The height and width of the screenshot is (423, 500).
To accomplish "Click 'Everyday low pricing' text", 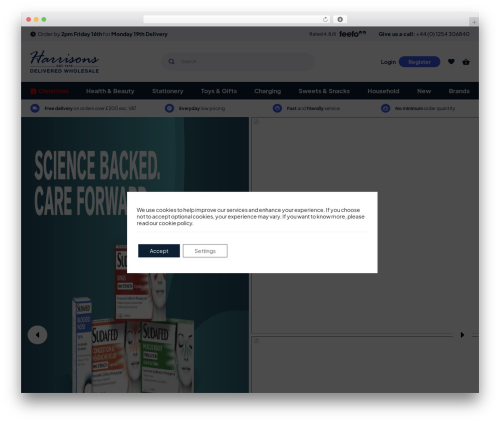I will (202, 108).
